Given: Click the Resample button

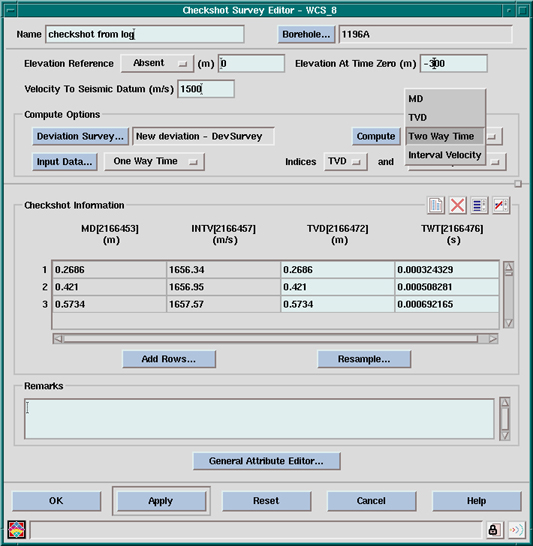Looking at the screenshot, I should tap(364, 359).
